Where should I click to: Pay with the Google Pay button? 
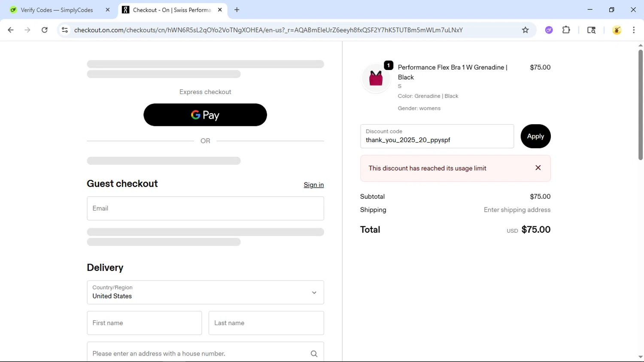[205, 115]
